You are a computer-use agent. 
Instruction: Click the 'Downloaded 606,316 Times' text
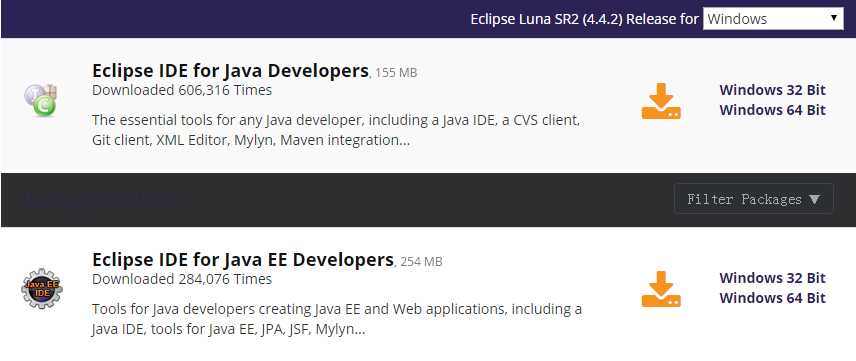pos(182,90)
